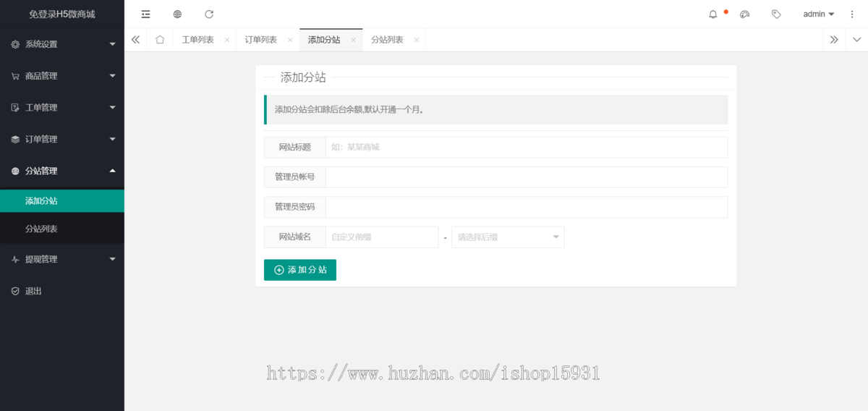Viewport: 868px width, 411px height.
Task: Open the three-dot more menu
Action: 852,14
